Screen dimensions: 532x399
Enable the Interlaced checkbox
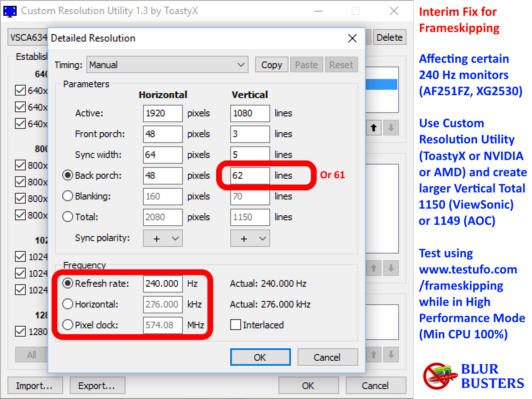[236, 325]
